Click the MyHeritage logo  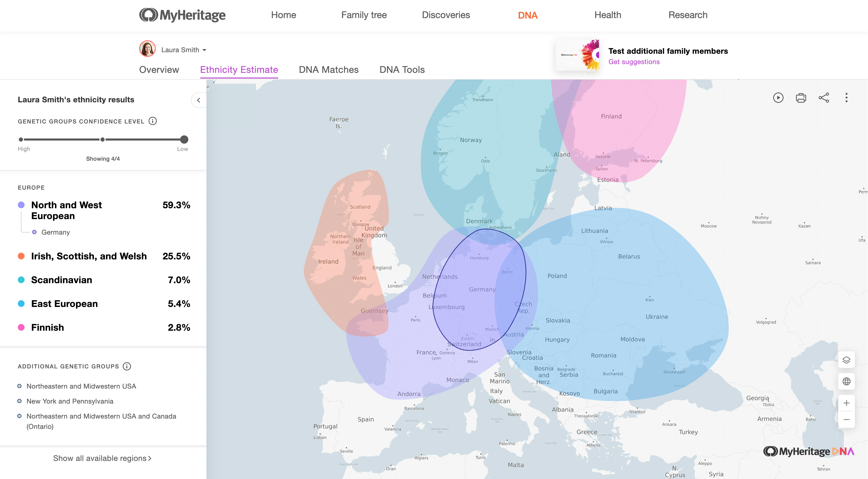coord(182,15)
